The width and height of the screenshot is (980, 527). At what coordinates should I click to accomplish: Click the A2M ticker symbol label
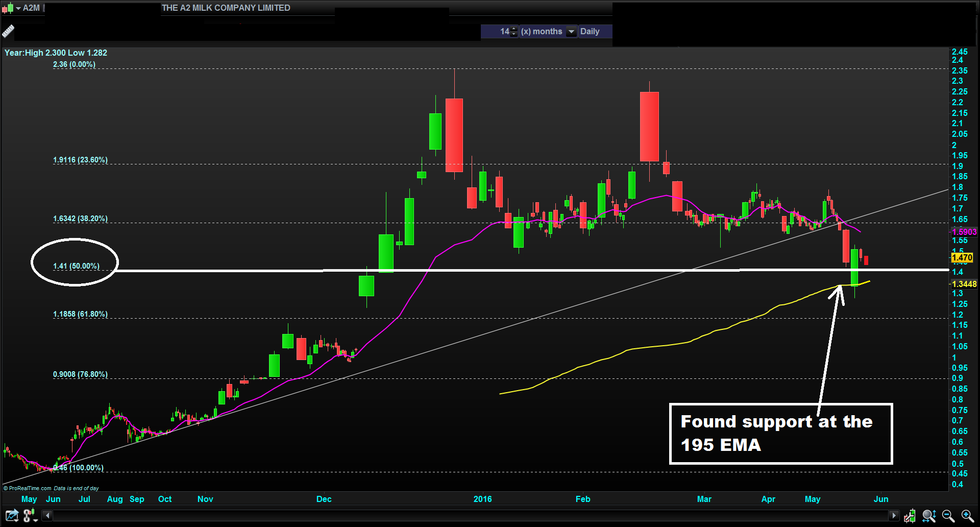pyautogui.click(x=31, y=8)
